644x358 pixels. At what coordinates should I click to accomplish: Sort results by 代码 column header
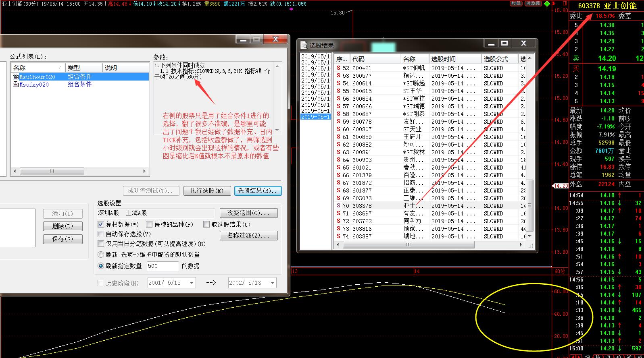click(376, 59)
